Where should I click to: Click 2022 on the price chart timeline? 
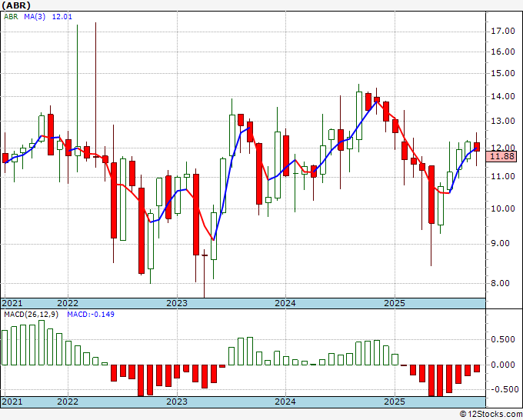[68, 303]
